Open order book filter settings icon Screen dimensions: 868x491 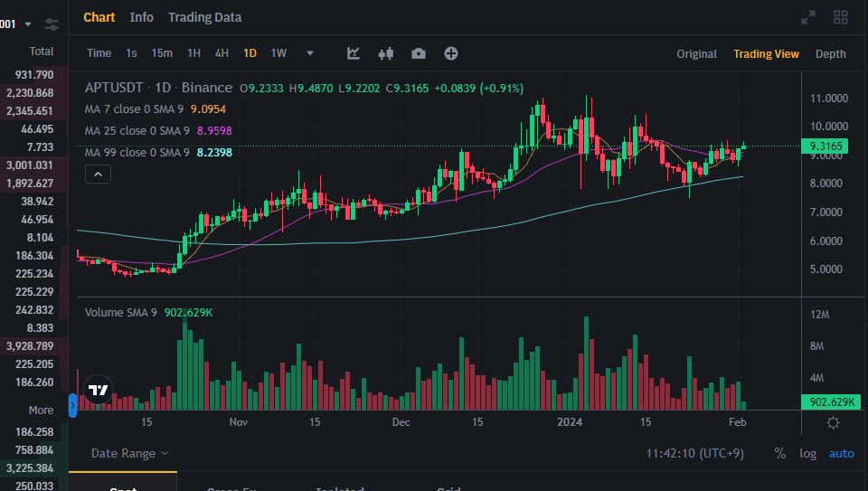click(x=52, y=24)
